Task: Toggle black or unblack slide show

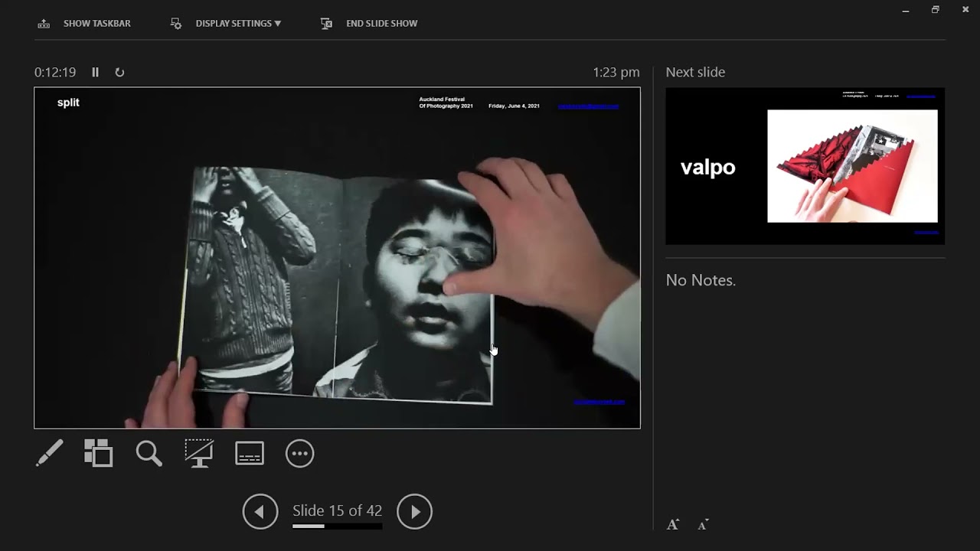Action: click(x=199, y=453)
